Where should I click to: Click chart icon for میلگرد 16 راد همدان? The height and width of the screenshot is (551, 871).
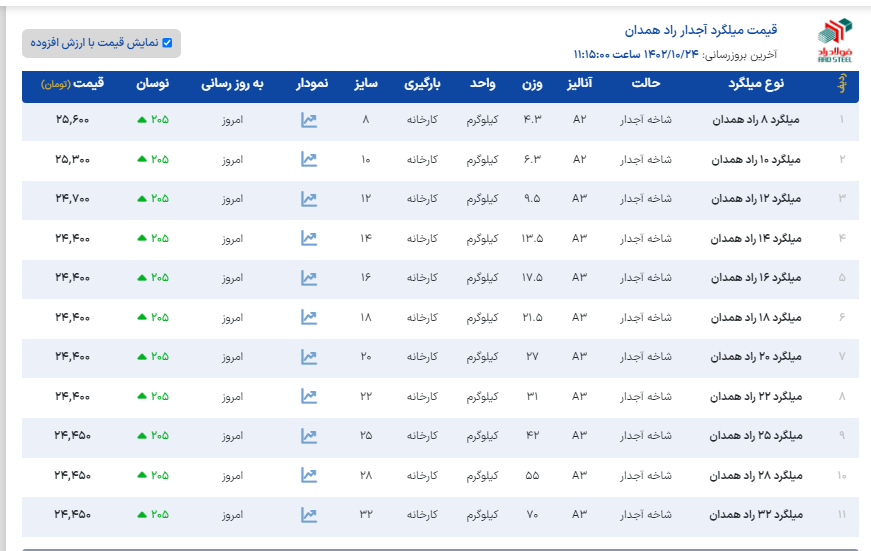[309, 277]
